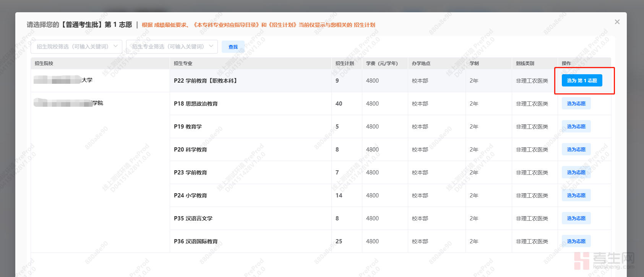Click the 招生计划 column header

(x=344, y=64)
